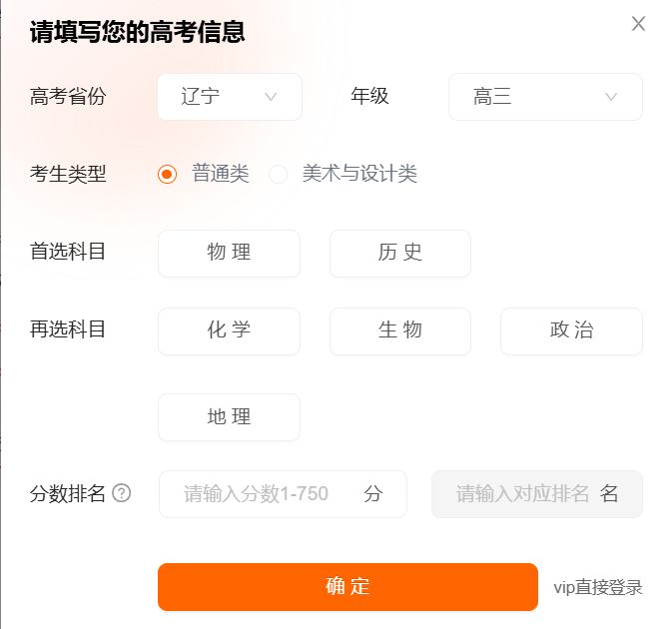Select the 普通类 radio button

pyautogui.click(x=167, y=174)
